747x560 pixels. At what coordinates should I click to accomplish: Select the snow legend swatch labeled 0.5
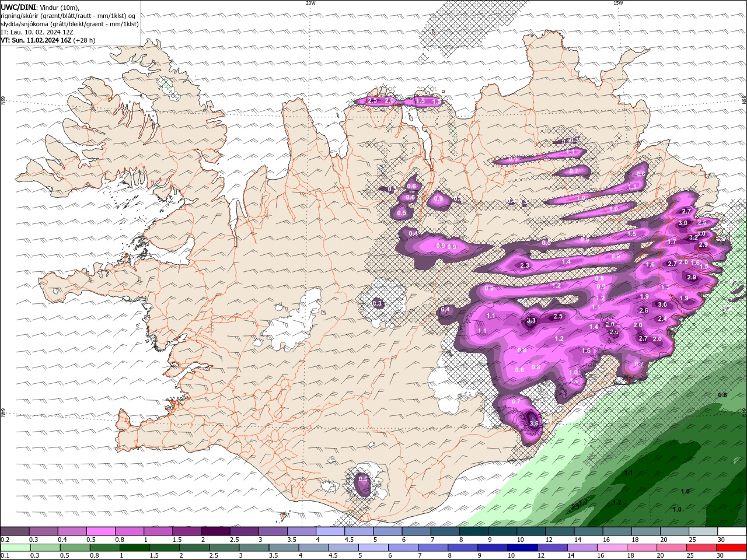point(101,531)
